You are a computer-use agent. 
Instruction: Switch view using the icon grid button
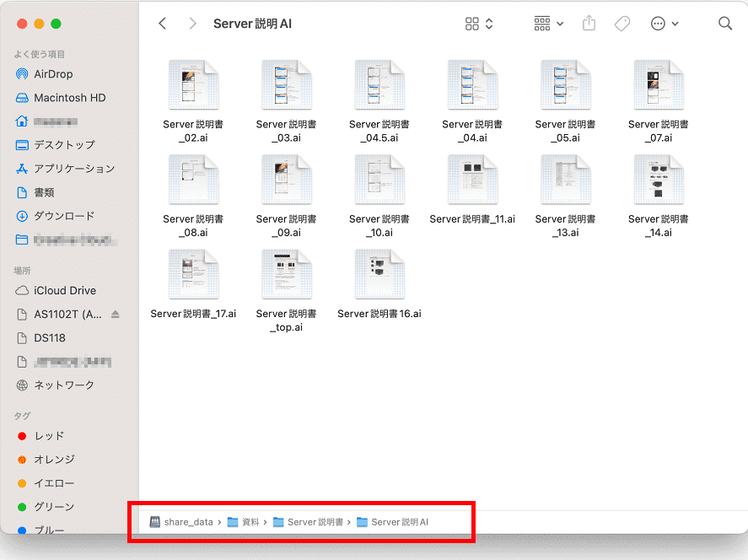(478, 24)
